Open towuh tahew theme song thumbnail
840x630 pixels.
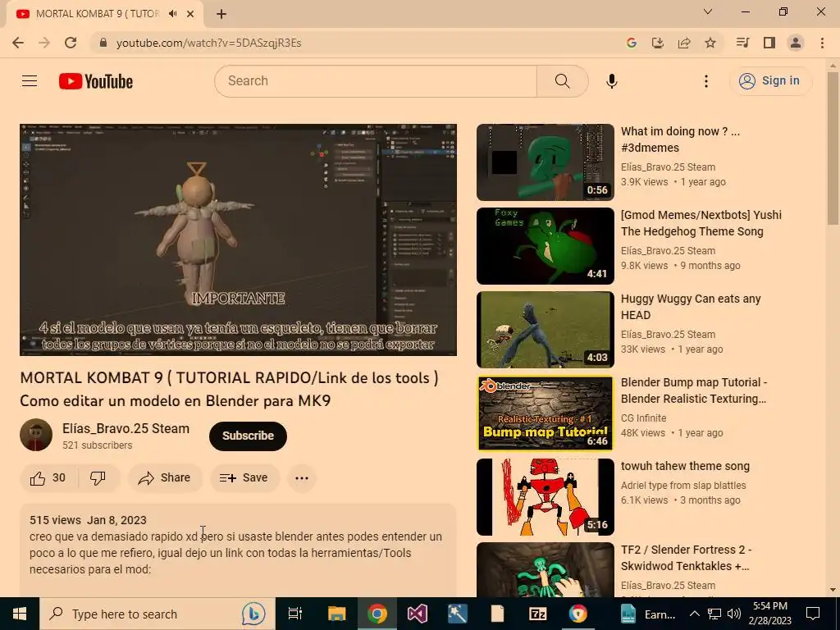(546, 496)
